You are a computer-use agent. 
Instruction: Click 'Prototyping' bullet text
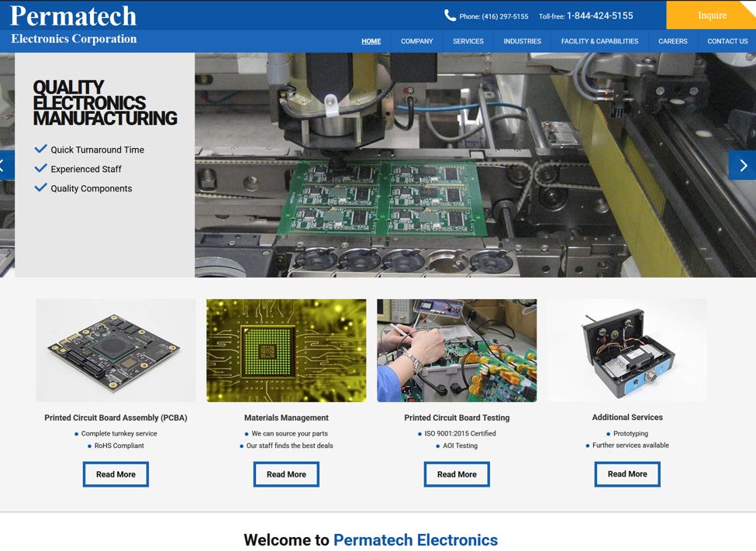pos(630,433)
